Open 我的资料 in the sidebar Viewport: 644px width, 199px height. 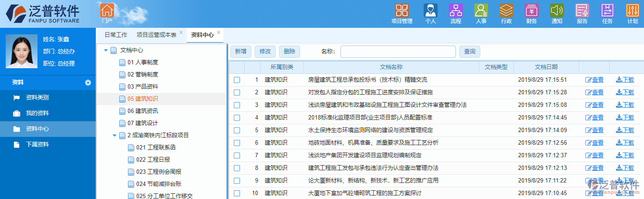37,113
